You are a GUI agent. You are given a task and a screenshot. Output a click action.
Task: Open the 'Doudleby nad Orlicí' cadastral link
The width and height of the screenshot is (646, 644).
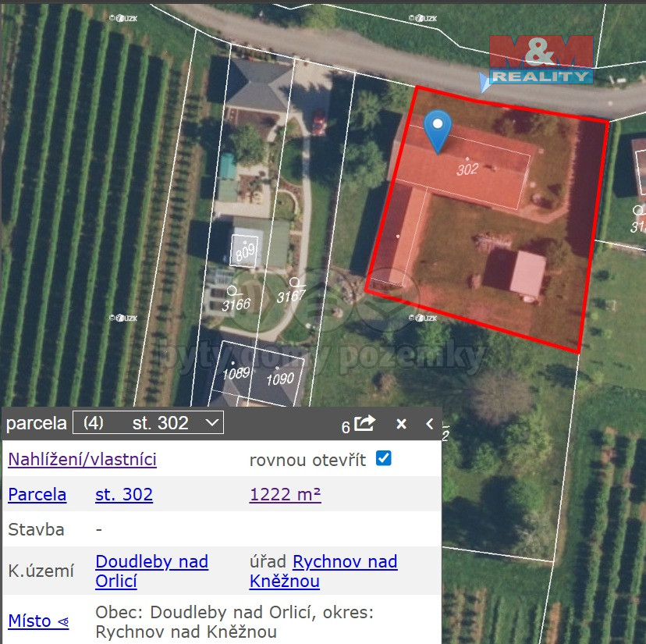tap(151, 571)
